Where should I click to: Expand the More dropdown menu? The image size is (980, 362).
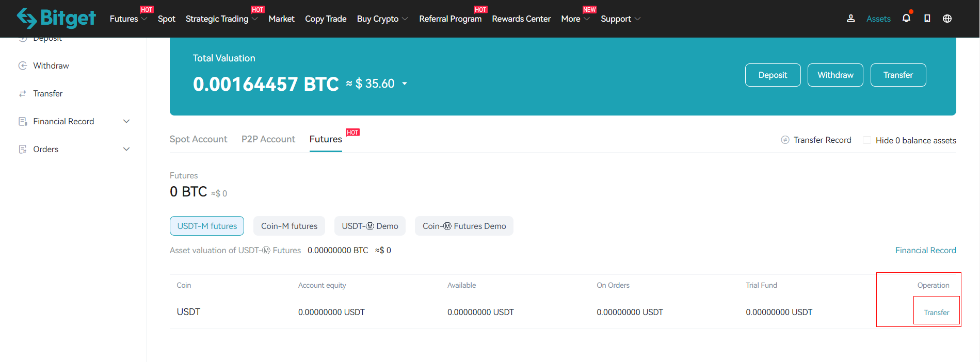[x=586, y=19]
